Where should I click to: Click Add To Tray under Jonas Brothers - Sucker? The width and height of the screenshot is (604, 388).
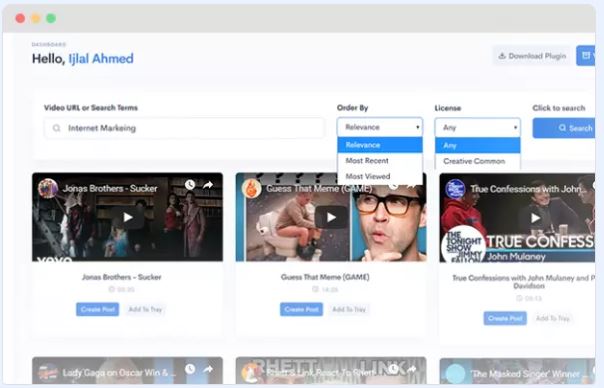[145, 309]
